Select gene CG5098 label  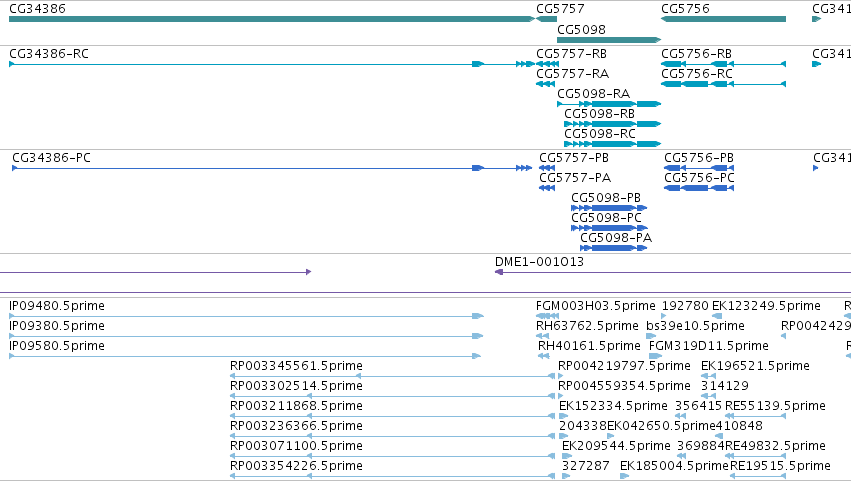[x=581, y=29]
